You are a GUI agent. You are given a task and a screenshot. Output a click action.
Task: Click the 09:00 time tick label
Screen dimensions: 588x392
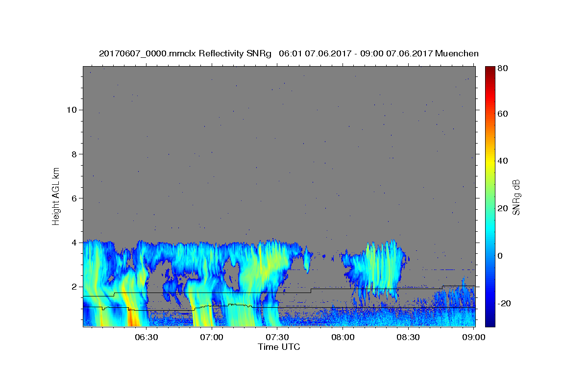(x=473, y=337)
